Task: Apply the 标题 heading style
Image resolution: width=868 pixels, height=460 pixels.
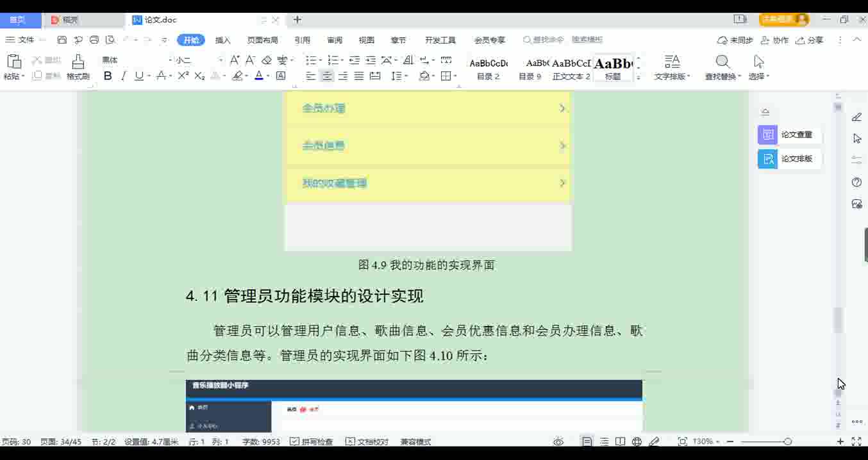Action: point(613,69)
